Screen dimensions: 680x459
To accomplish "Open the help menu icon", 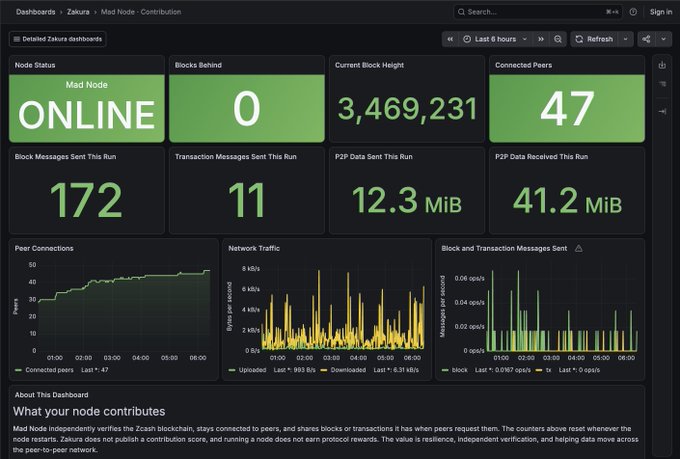I will click(x=633, y=12).
